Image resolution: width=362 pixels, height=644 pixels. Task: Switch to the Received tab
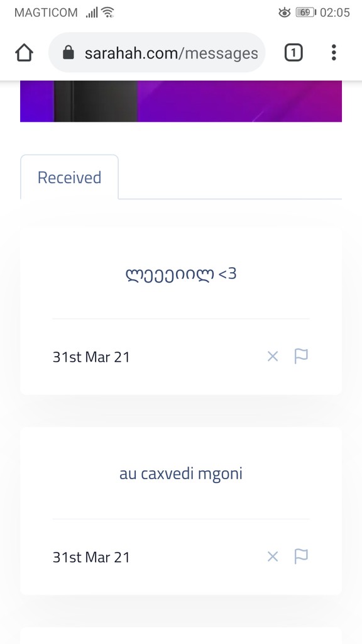tap(69, 177)
